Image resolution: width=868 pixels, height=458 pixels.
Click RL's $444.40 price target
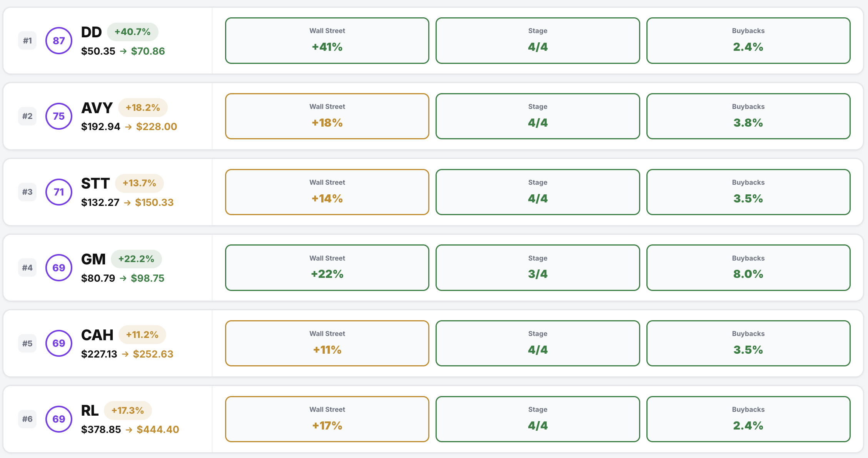[x=158, y=430]
